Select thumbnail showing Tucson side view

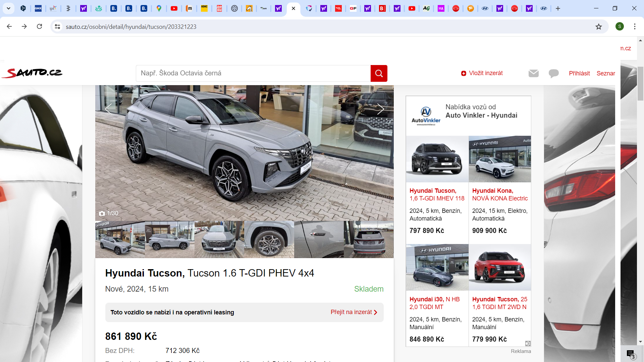click(x=170, y=239)
